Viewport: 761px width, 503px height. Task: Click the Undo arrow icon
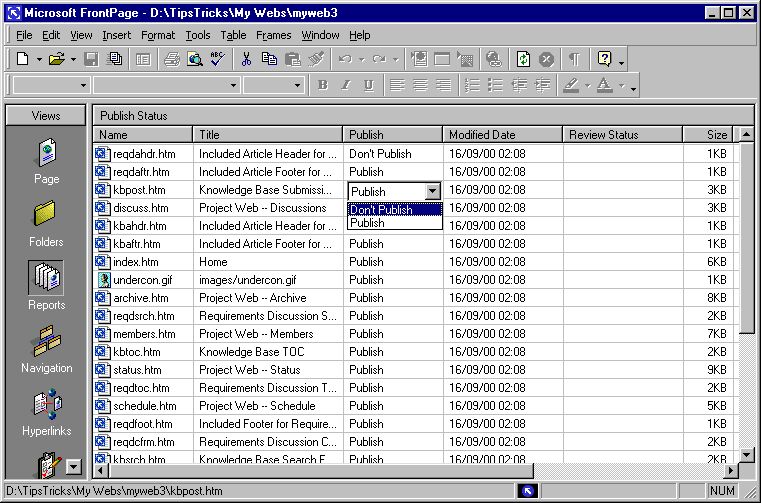pyautogui.click(x=345, y=59)
